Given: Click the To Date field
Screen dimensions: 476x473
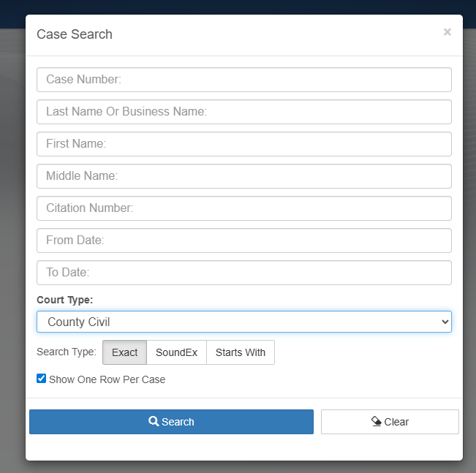Looking at the screenshot, I should click(x=243, y=273).
